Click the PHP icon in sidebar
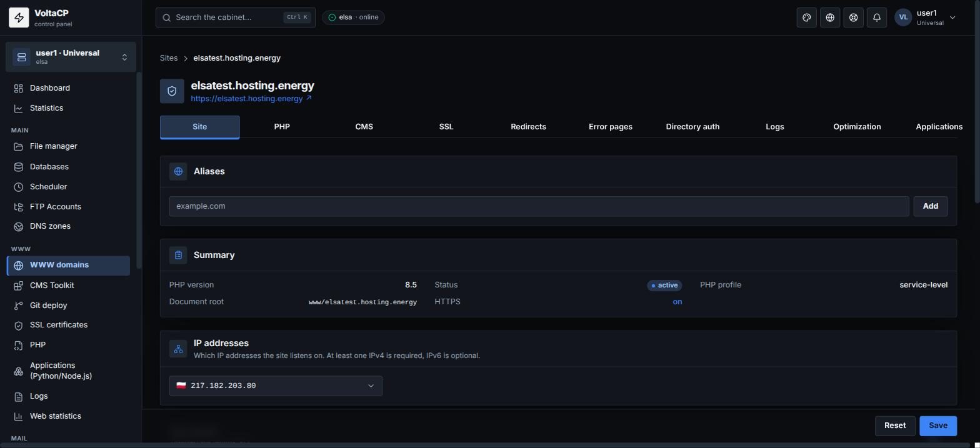Viewport: 980px width, 448px height. [19, 345]
